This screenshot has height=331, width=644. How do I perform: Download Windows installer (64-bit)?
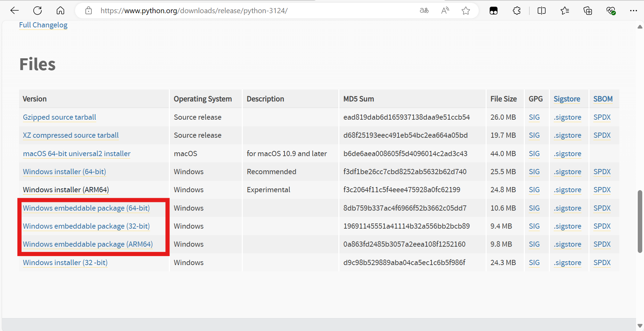(64, 172)
